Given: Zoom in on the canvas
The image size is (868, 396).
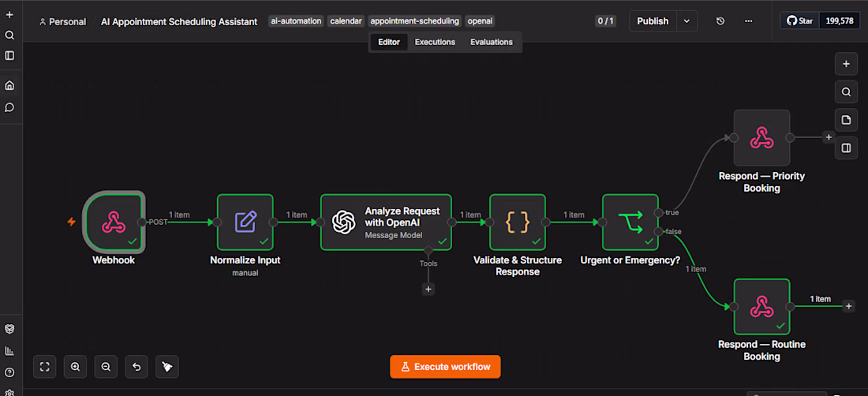Looking at the screenshot, I should [x=75, y=367].
